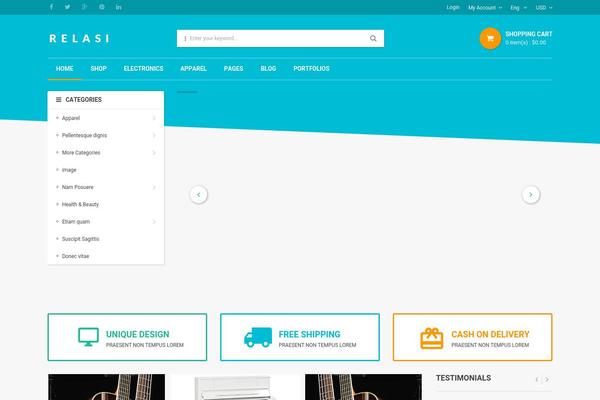Click the Cash on Delivery heading
600x400 pixels.
click(x=490, y=334)
